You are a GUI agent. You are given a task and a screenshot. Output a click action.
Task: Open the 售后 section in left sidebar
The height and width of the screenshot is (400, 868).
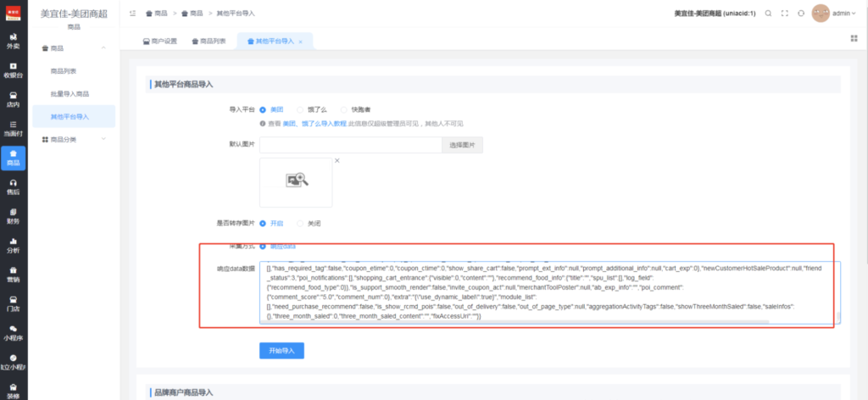click(x=14, y=187)
